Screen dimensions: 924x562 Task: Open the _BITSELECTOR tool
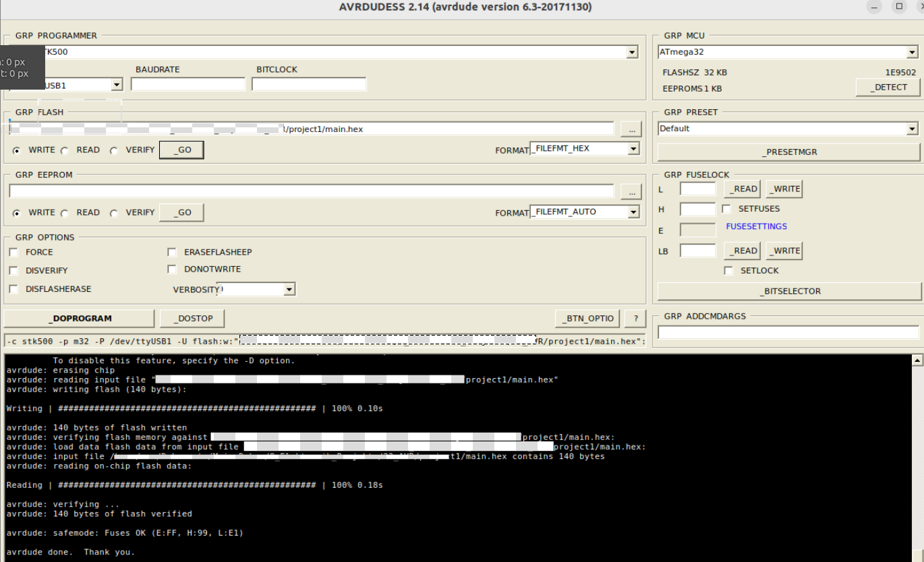click(789, 291)
